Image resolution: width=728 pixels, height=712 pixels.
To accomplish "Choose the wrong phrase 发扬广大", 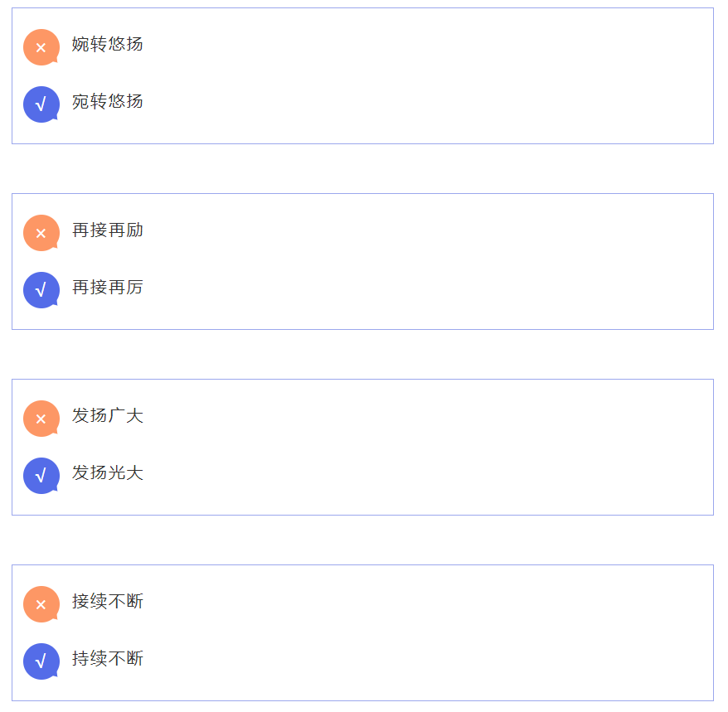I will [x=108, y=415].
